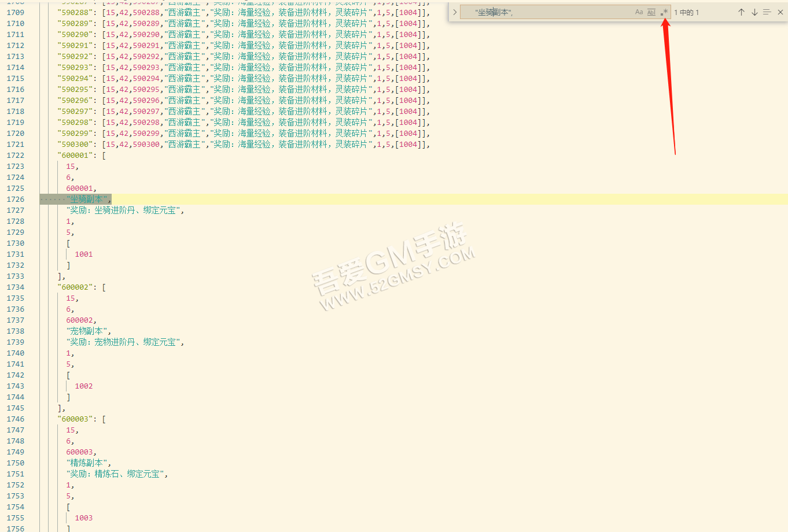
Task: Expand the replace field with the chevron
Action: [x=455, y=12]
